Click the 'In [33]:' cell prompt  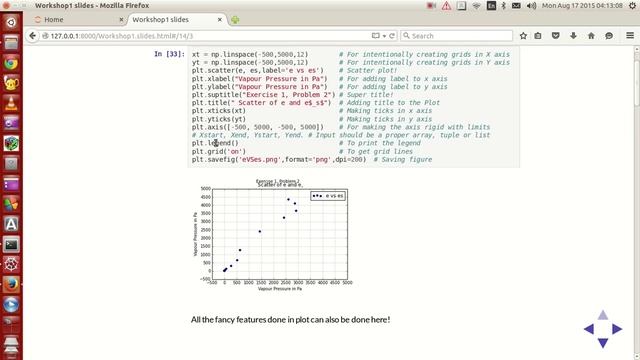[x=169, y=54]
